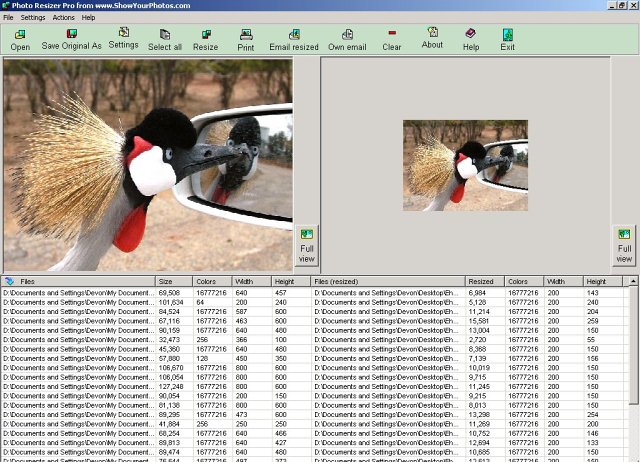
Task: Click the resized Width column header
Action: pyautogui.click(x=563, y=281)
